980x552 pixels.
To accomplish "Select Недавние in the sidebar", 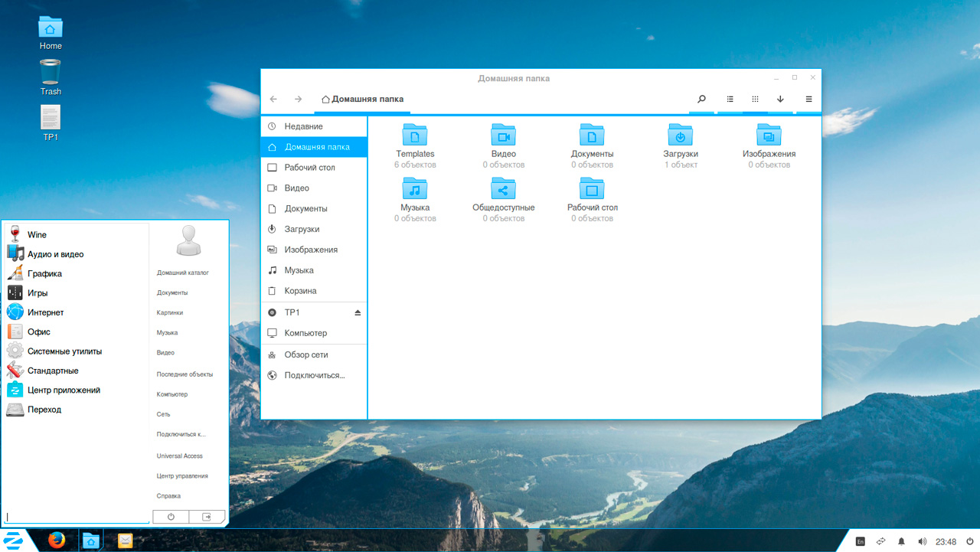I will pos(303,126).
